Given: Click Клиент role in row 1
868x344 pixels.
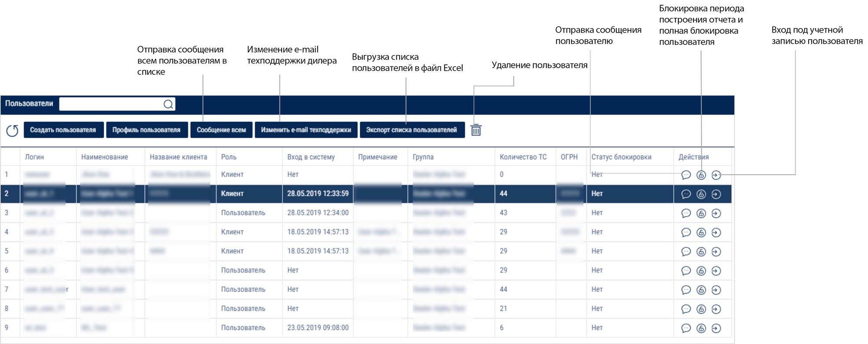Looking at the screenshot, I should (232, 174).
